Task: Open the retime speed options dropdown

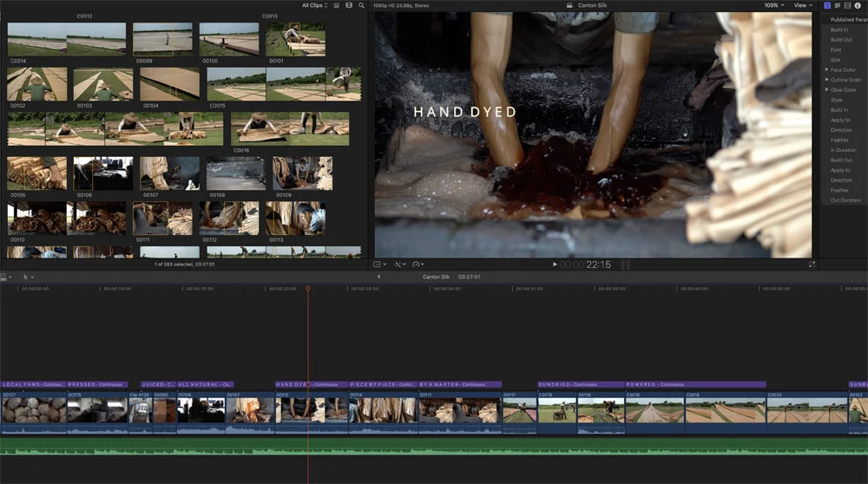Action: point(418,265)
